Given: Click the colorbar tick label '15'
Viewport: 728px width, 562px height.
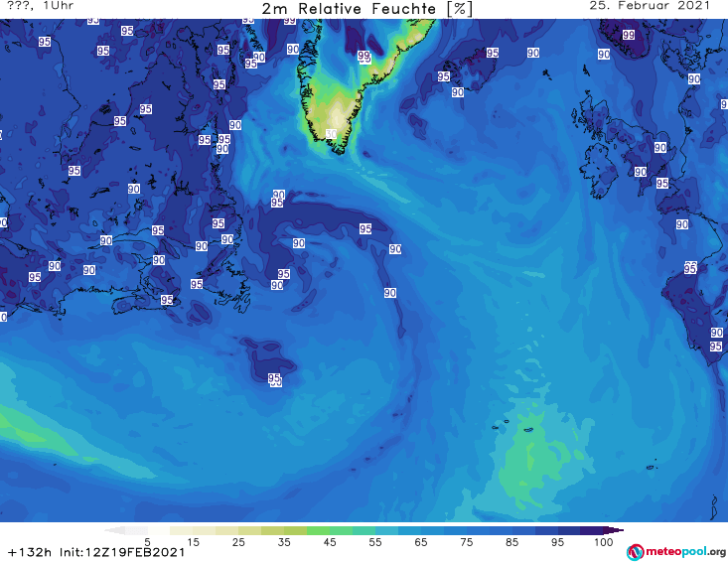Looking at the screenshot, I should (193, 542).
